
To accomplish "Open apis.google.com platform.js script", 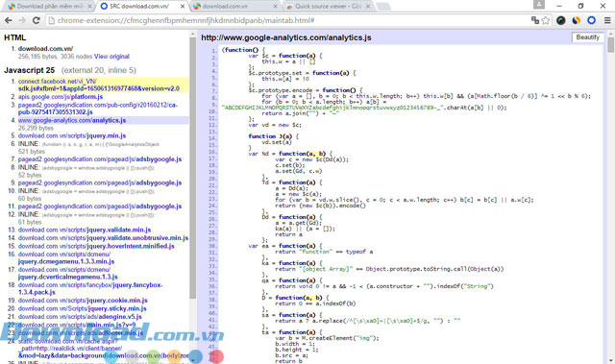I will click(61, 97).
